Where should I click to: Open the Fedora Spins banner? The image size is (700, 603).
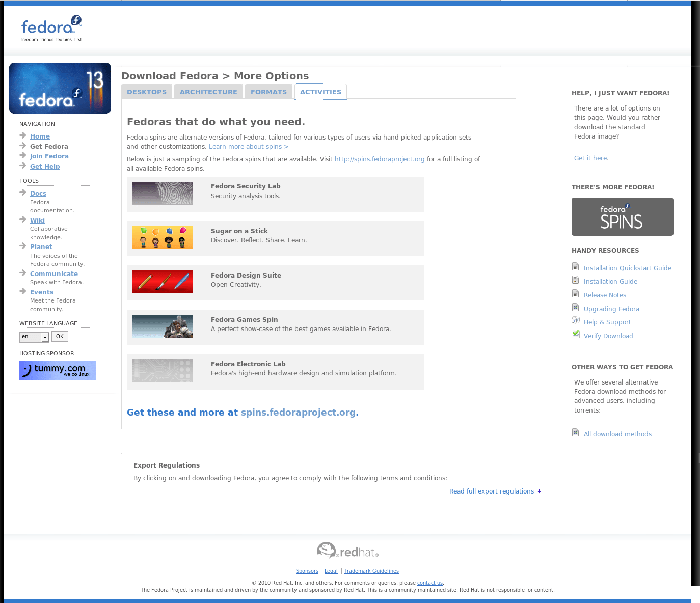pyautogui.click(x=623, y=217)
